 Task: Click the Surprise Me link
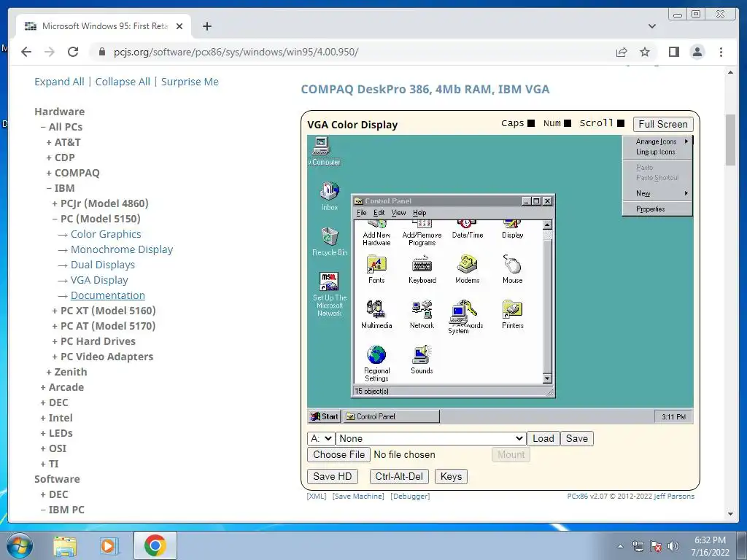[x=190, y=82]
